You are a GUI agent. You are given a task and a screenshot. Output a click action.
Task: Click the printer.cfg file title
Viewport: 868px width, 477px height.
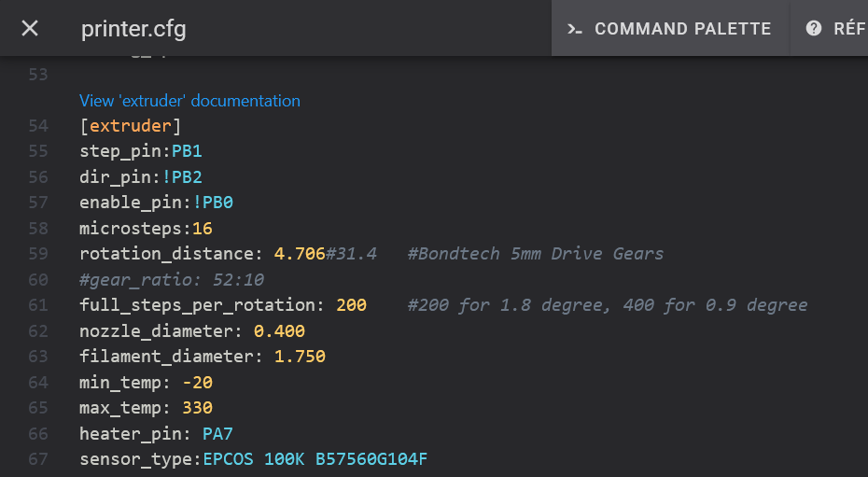click(133, 29)
